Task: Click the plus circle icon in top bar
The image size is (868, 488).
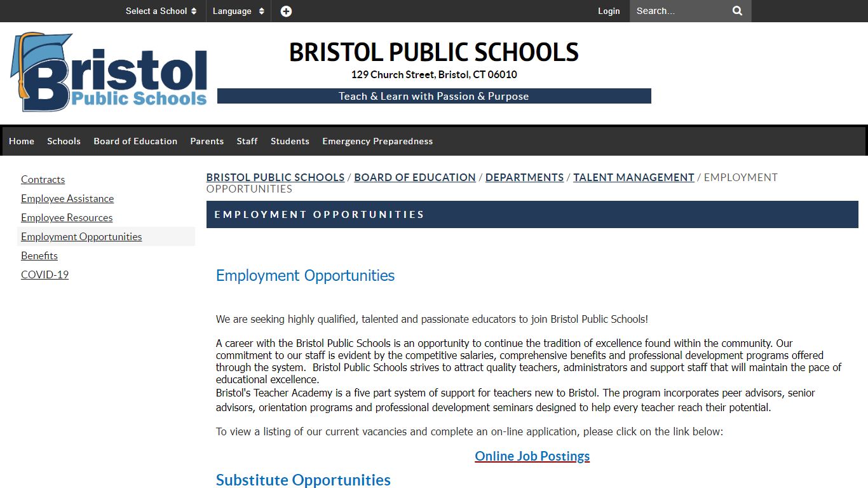Action: [286, 11]
